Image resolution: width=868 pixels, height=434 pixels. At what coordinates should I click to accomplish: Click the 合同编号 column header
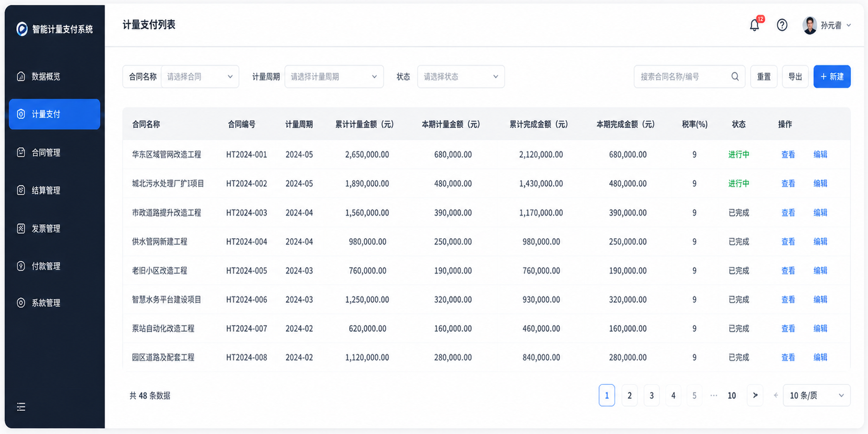pyautogui.click(x=242, y=124)
